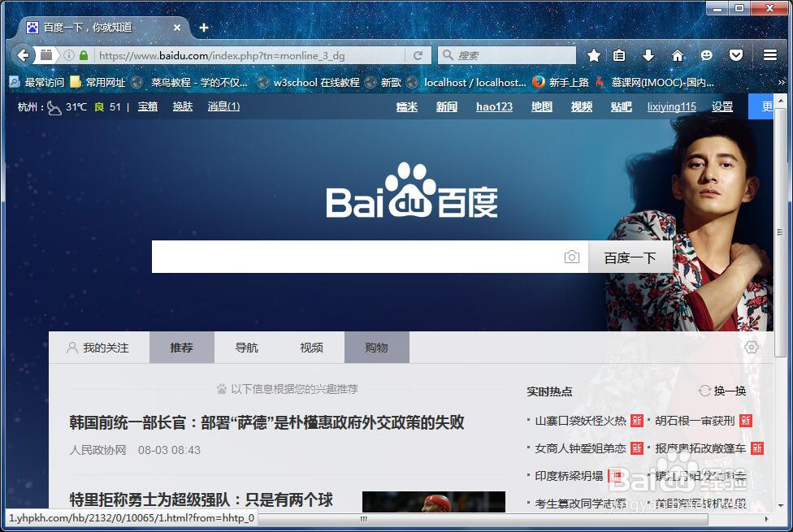Open the 新闻 link

[x=447, y=106]
